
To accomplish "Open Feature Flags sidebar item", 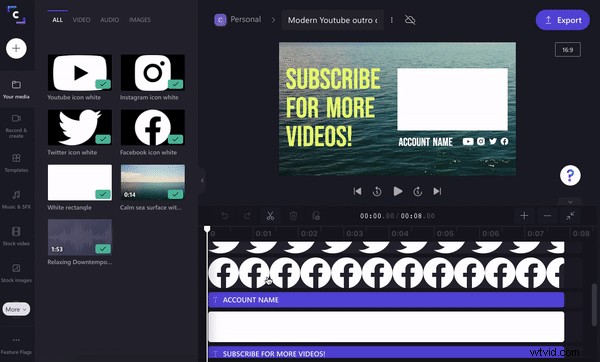I will (x=16, y=346).
